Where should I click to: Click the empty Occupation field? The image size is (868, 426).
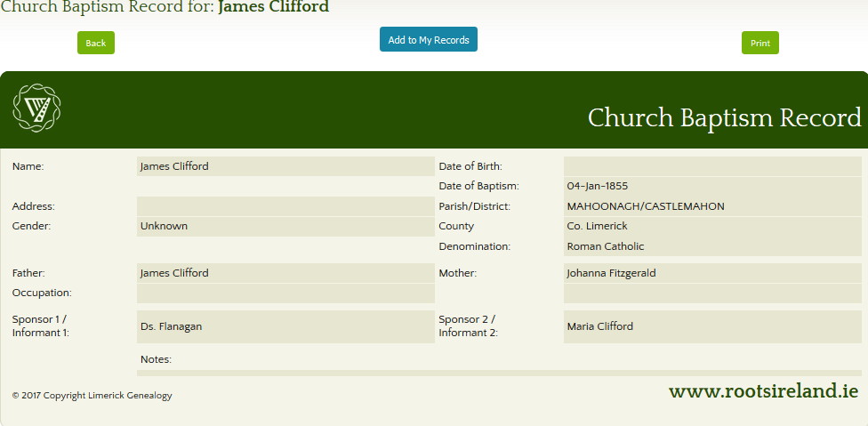[285, 293]
